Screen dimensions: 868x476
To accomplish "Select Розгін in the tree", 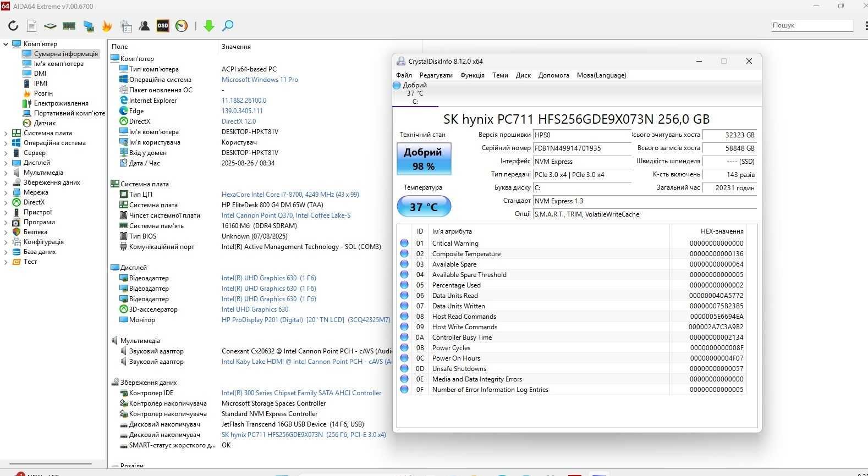I will 43,93.
